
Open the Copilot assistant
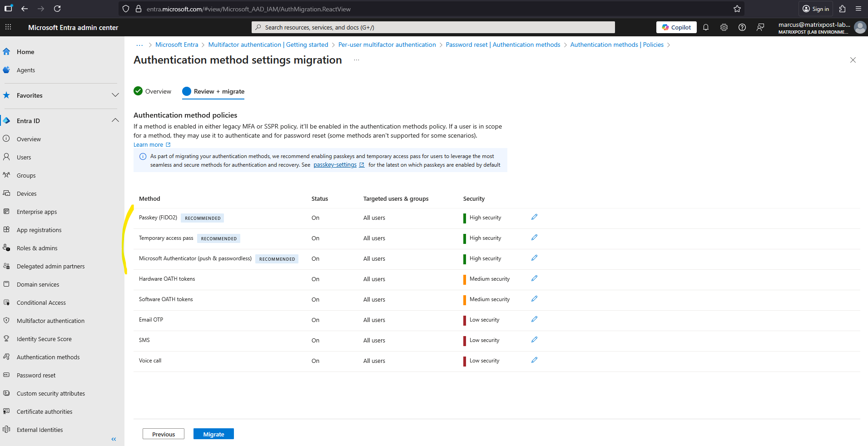click(x=676, y=27)
